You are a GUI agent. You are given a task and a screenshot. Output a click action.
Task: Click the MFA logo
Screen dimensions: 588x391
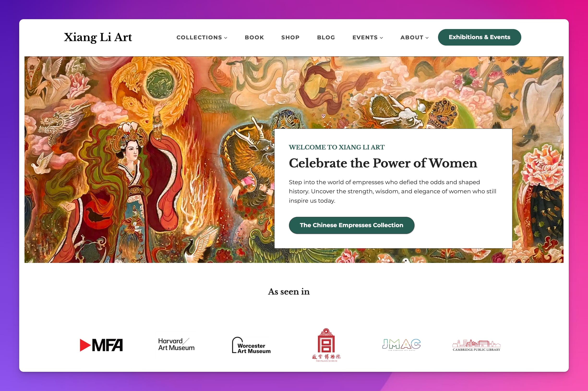101,345
